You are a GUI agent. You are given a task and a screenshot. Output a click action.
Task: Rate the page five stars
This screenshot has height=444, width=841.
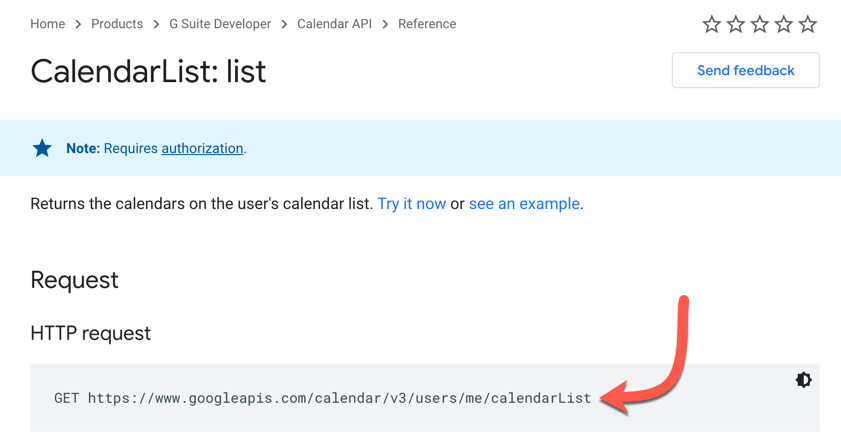[808, 24]
